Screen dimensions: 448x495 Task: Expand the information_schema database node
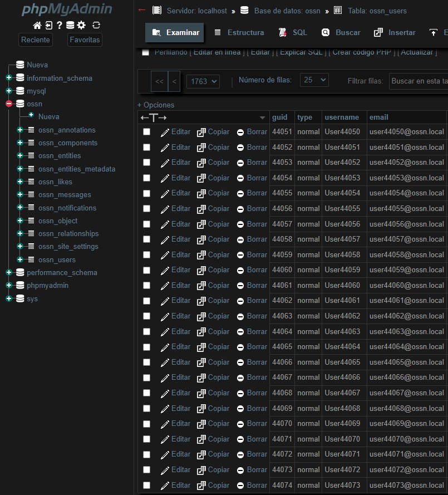9,78
